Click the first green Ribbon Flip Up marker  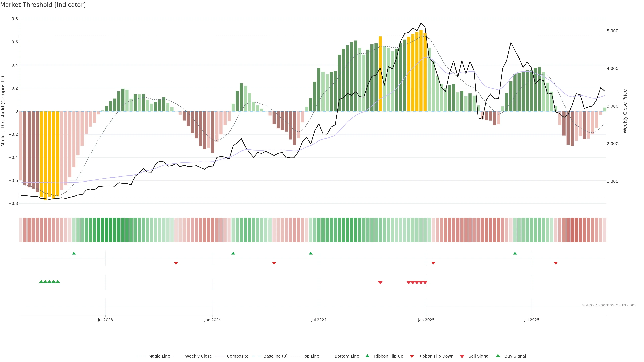click(74, 253)
